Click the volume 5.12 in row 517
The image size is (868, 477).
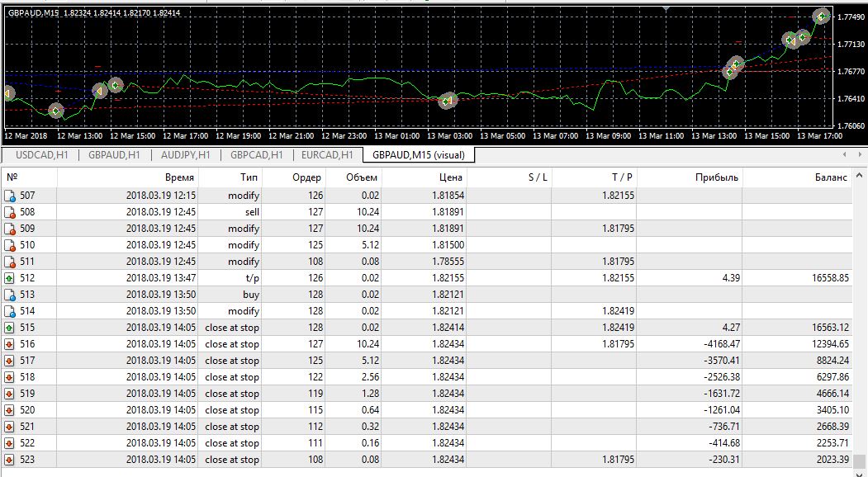pyautogui.click(x=369, y=361)
